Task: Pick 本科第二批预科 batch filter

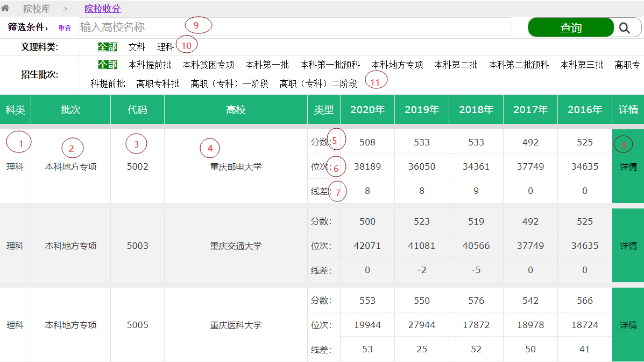Action: [519, 65]
